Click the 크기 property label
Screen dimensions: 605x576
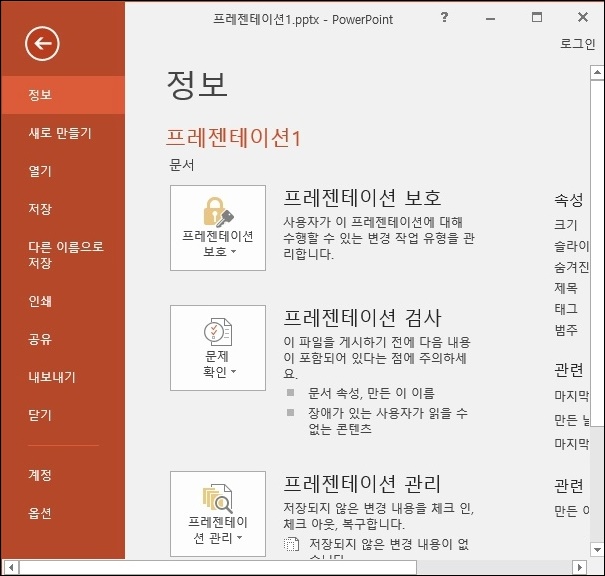coord(566,225)
